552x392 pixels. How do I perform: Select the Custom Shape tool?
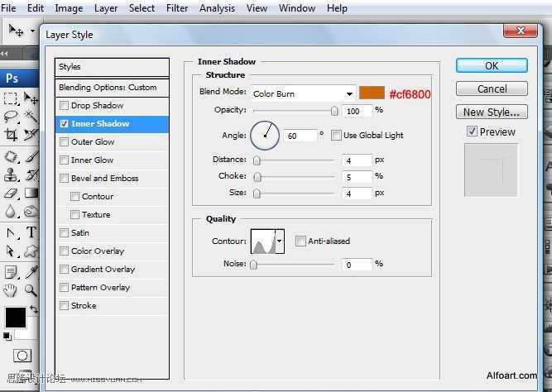[31, 251]
